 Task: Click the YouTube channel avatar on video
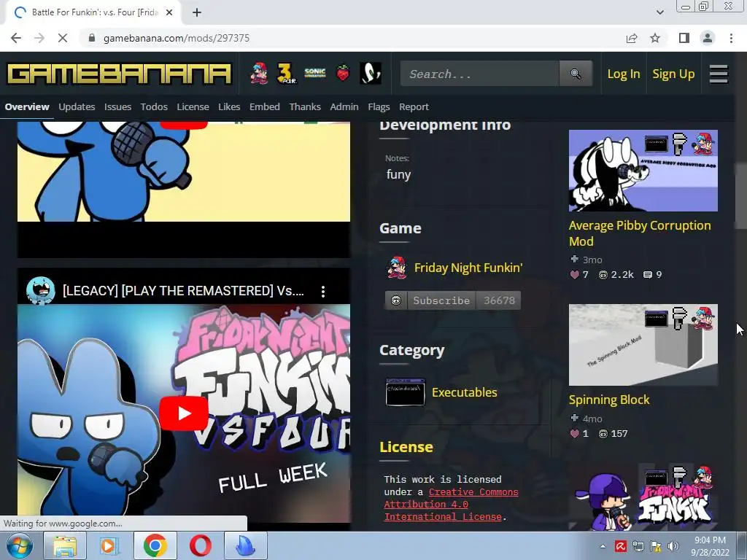[41, 290]
